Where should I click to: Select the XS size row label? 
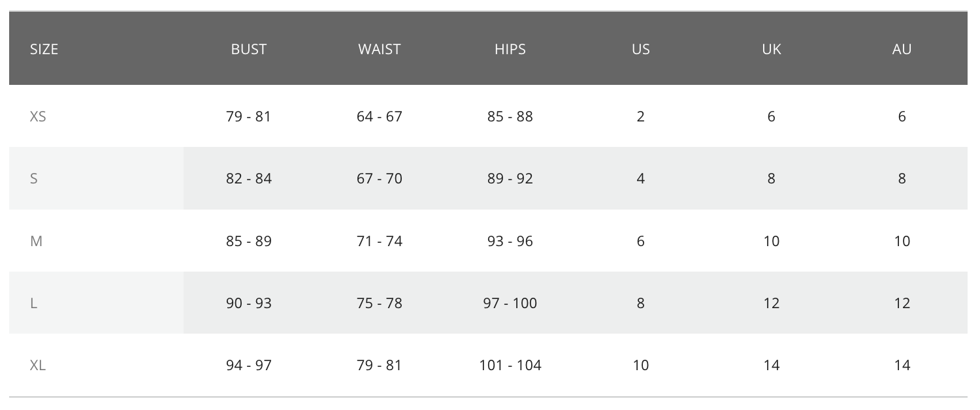click(38, 116)
